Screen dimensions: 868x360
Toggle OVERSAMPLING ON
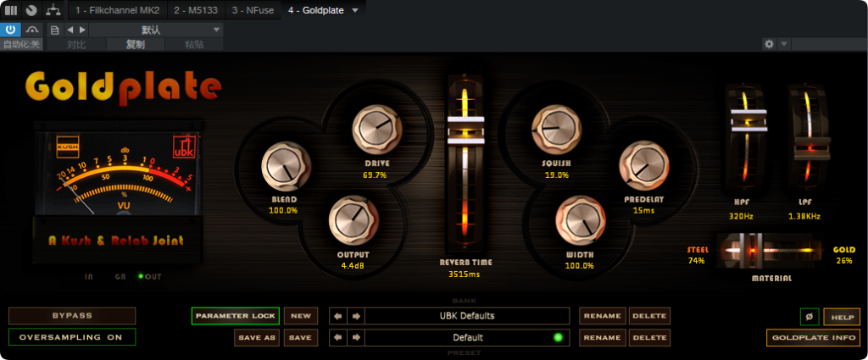[x=72, y=337]
